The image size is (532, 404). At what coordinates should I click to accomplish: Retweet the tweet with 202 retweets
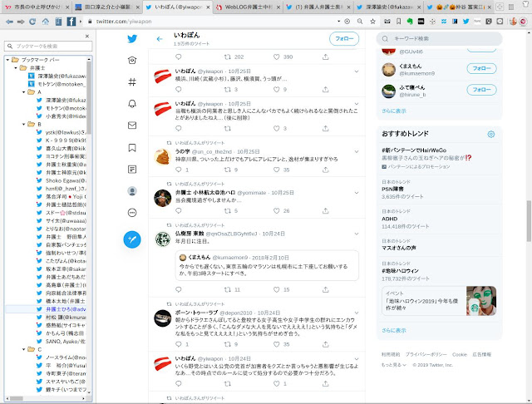tap(228, 57)
